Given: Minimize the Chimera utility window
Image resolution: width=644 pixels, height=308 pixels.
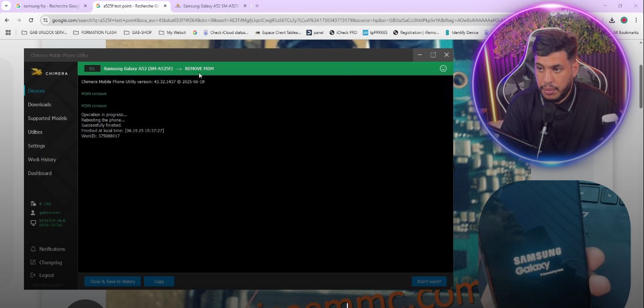Looking at the screenshot, I should click(x=420, y=55).
